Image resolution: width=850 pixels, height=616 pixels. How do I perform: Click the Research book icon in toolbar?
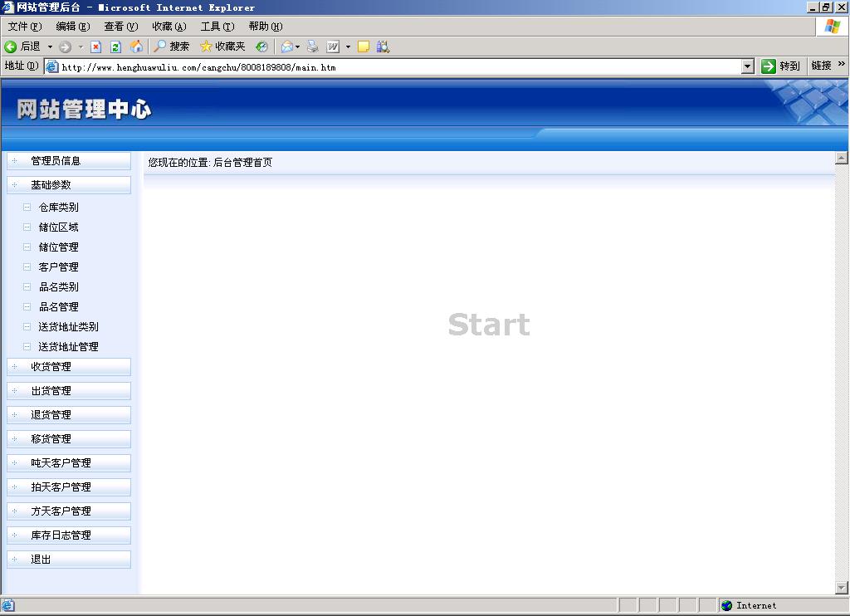click(x=383, y=46)
